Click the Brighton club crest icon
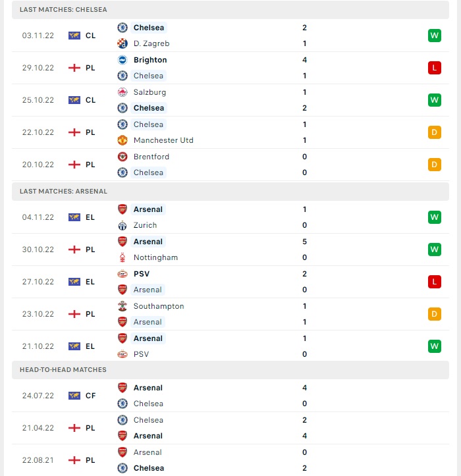Screen dimensions: 461x476 (x=122, y=60)
